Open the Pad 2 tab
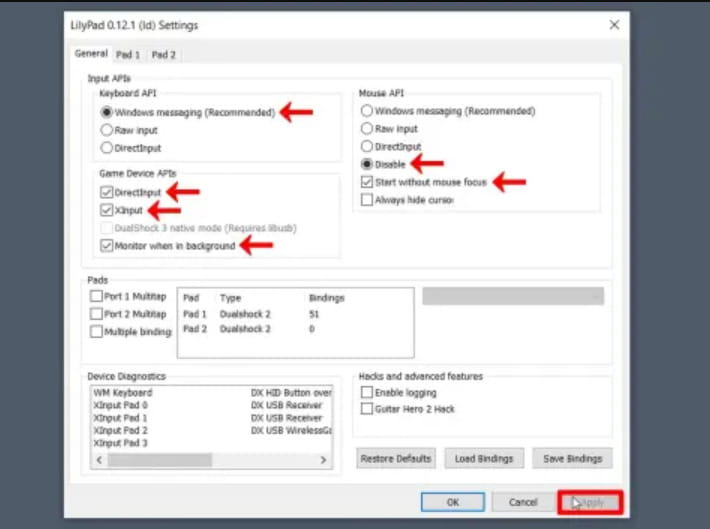Image resolution: width=710 pixels, height=529 pixels. pyautogui.click(x=164, y=55)
